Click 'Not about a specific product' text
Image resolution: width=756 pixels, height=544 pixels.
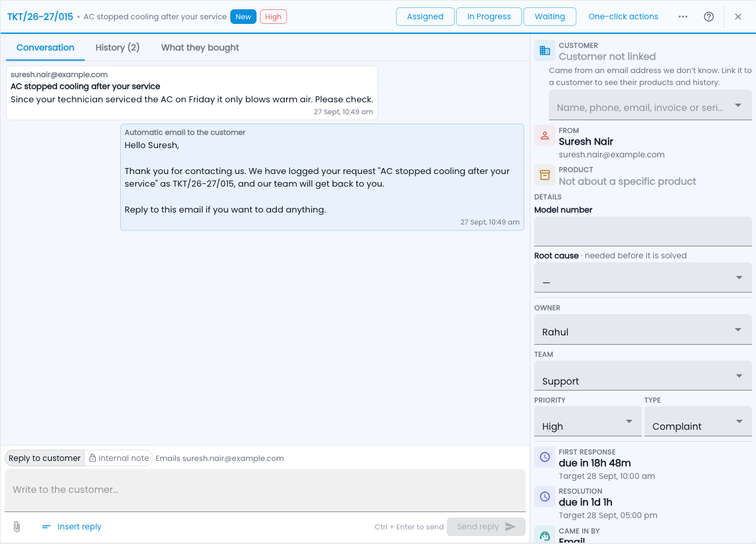coord(627,181)
